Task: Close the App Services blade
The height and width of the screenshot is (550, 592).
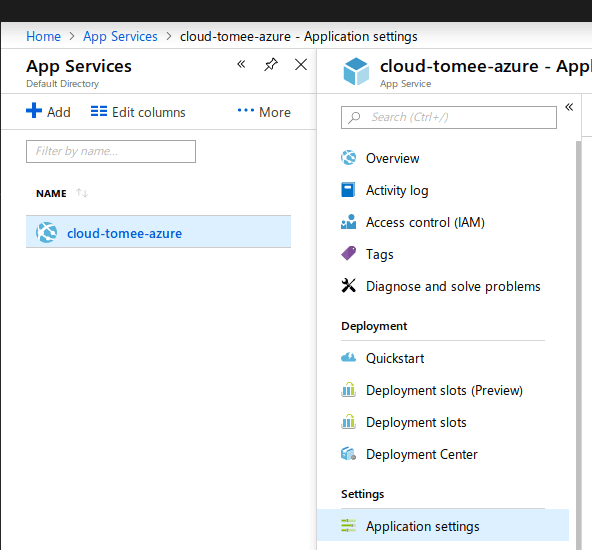Action: 301,65
